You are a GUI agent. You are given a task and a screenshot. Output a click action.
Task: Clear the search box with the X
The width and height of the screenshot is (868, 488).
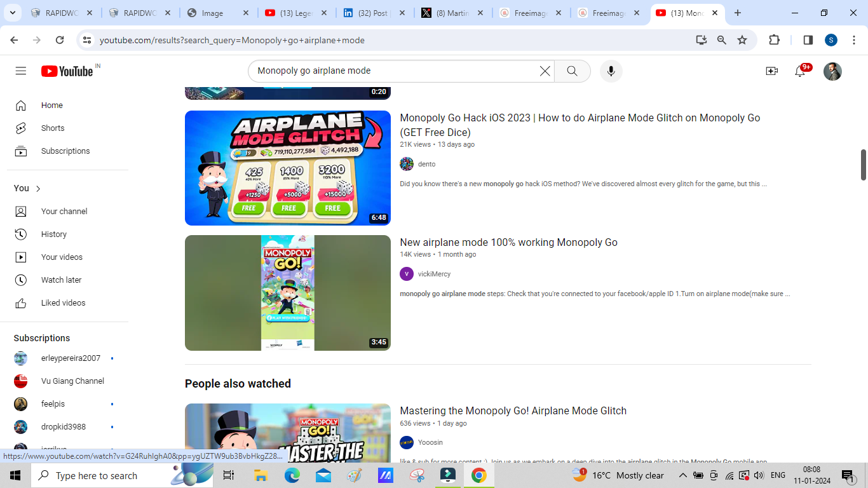click(x=545, y=71)
